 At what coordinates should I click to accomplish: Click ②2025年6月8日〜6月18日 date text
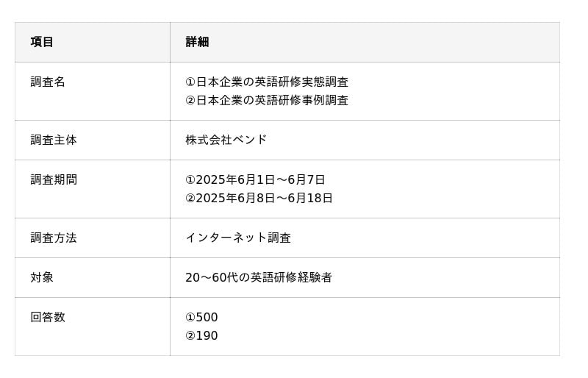tap(259, 199)
